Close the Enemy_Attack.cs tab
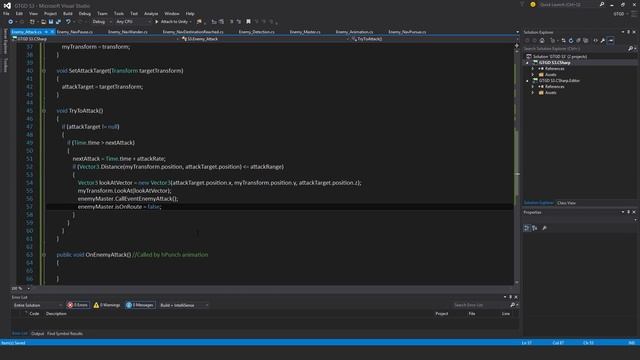 [x=52, y=32]
